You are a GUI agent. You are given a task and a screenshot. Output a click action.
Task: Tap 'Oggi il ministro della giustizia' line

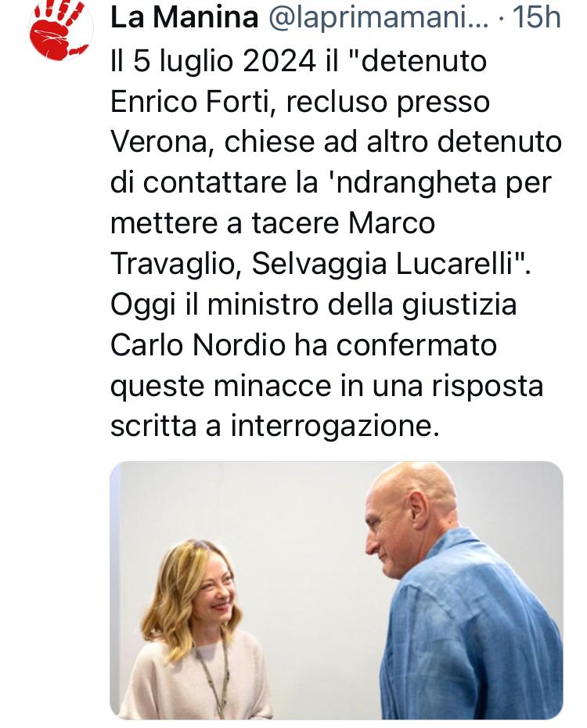(314, 305)
